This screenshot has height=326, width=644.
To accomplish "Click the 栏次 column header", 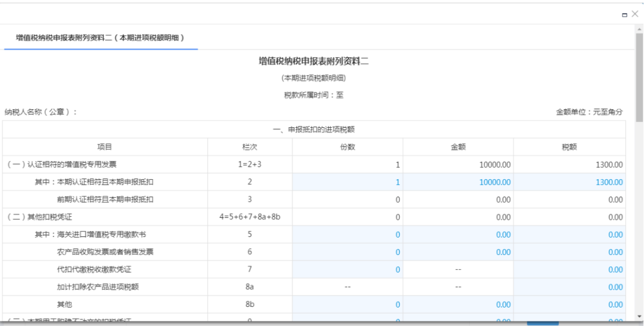I will (250, 147).
